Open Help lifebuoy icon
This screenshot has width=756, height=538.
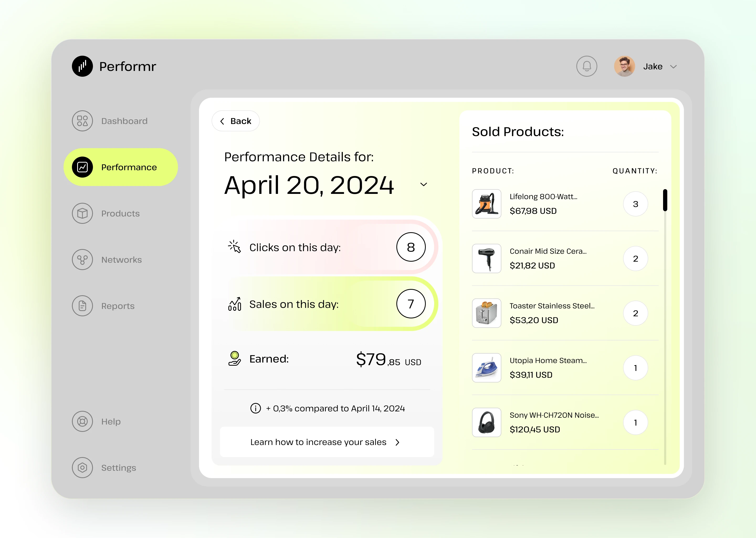[82, 421]
